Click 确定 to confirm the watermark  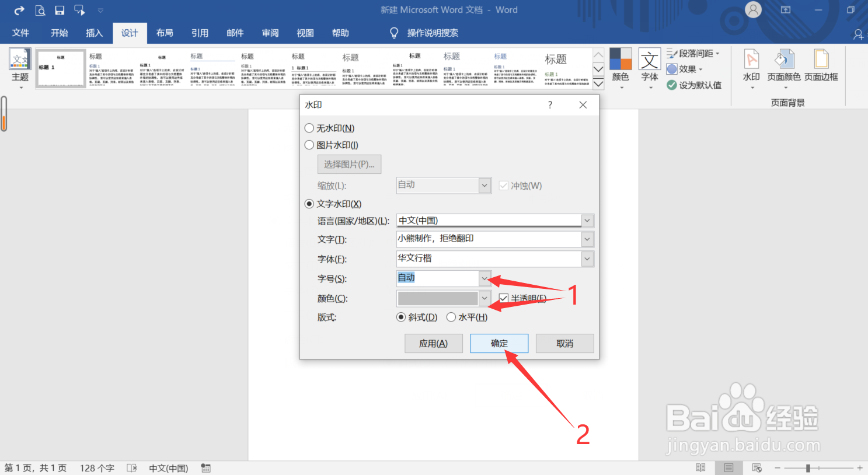pos(499,344)
